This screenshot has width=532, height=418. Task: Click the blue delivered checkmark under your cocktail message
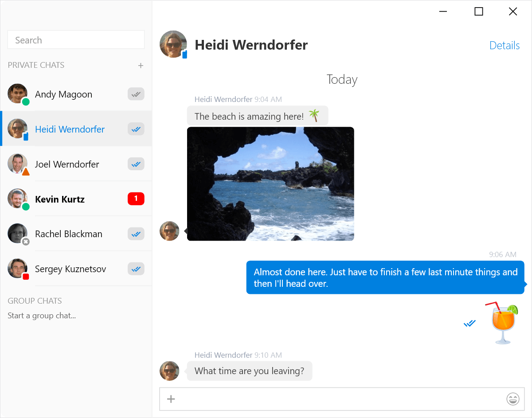(469, 323)
